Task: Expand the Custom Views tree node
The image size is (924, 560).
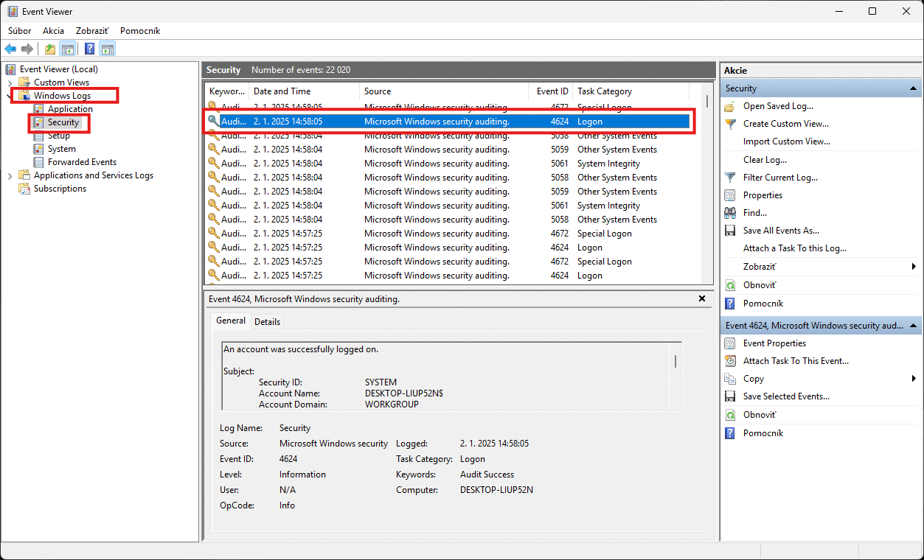Action: [x=10, y=83]
